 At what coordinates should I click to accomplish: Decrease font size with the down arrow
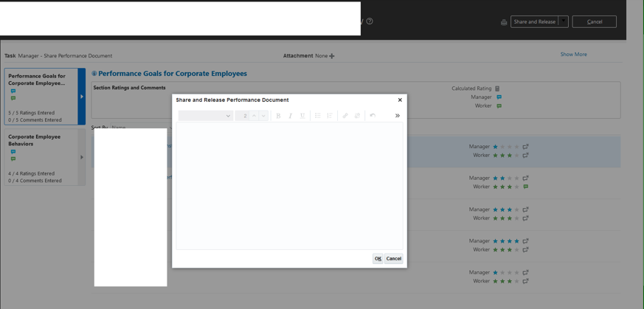[x=263, y=116]
